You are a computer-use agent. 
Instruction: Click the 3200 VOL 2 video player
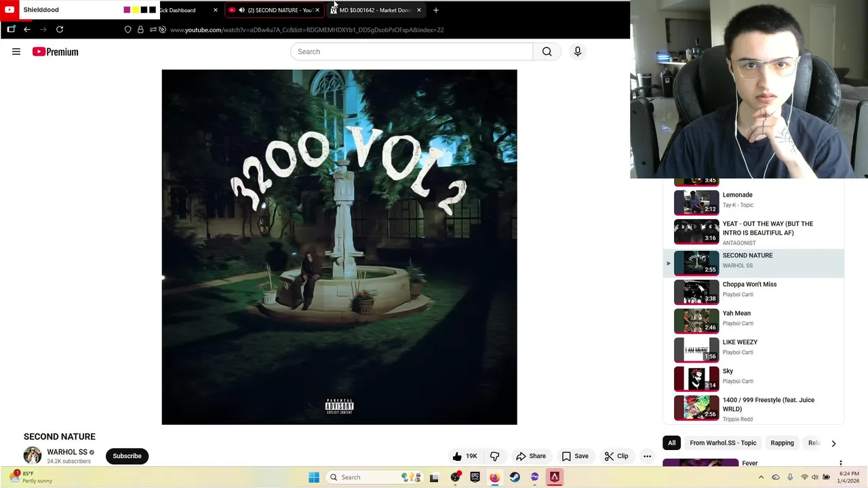tap(339, 247)
